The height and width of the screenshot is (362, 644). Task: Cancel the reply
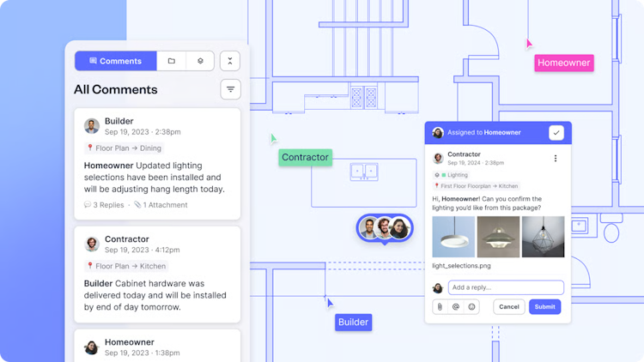pos(509,306)
